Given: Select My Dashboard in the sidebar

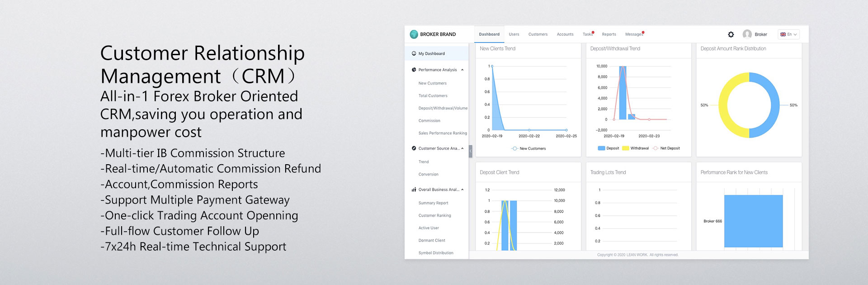Looking at the screenshot, I should click(437, 53).
